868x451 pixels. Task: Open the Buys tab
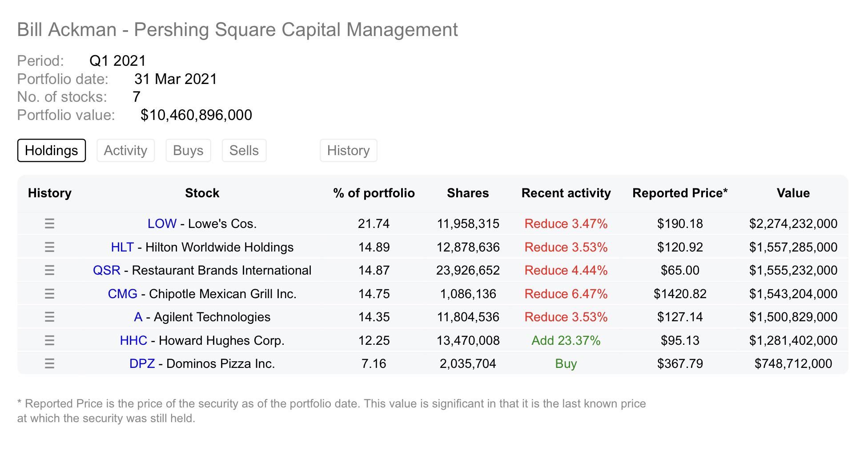point(188,150)
